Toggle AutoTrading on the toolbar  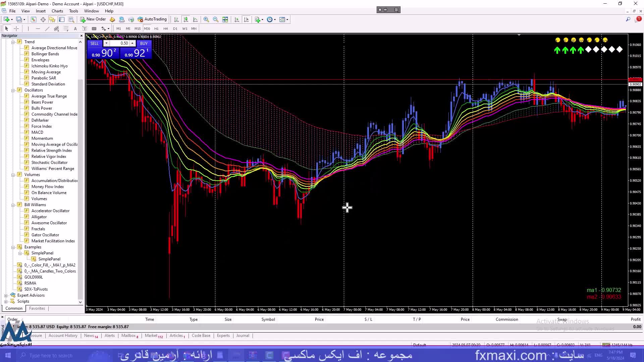coord(152,19)
